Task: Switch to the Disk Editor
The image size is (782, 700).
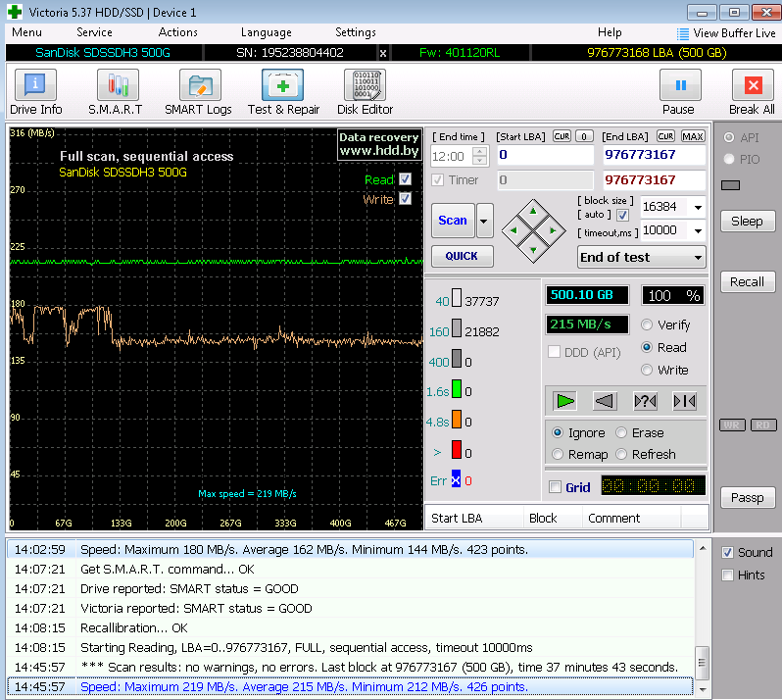Action: pyautogui.click(x=365, y=92)
